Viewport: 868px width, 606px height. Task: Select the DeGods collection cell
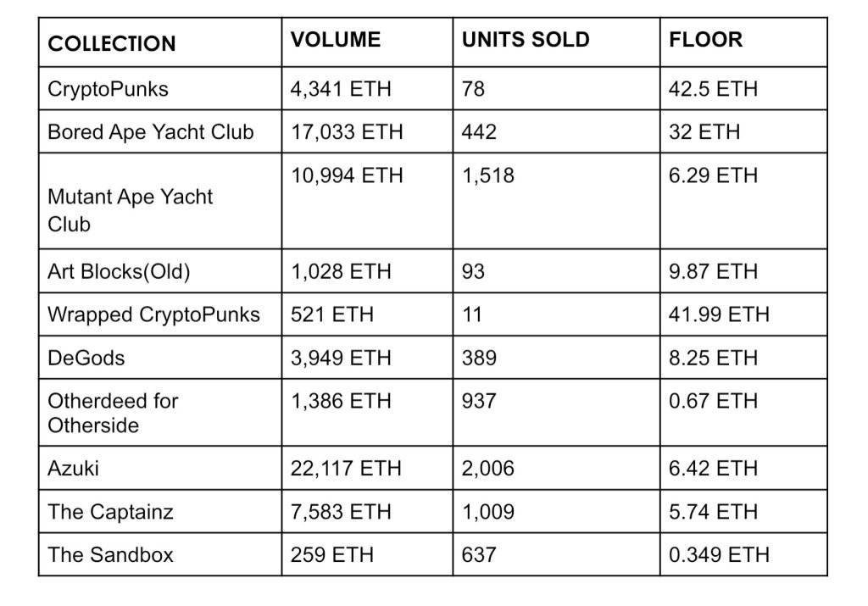[86, 359]
